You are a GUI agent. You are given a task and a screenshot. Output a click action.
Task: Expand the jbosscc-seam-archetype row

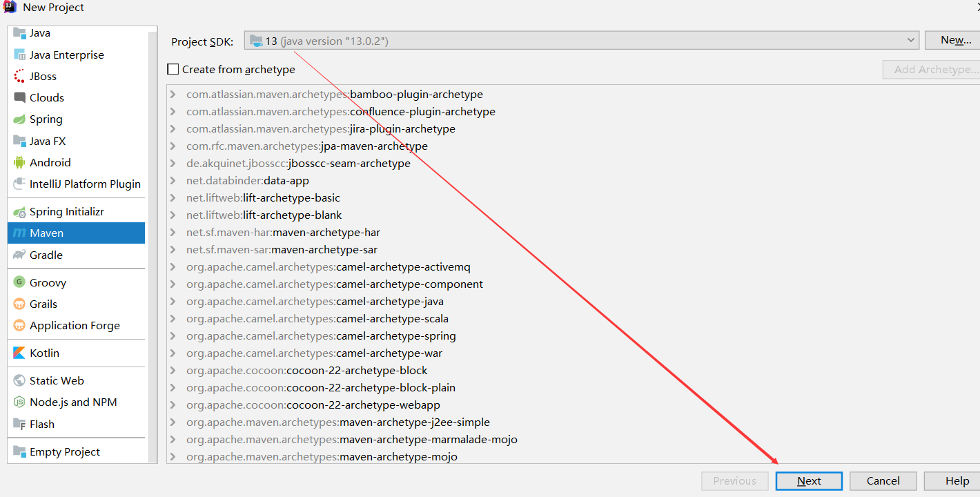coord(173,164)
